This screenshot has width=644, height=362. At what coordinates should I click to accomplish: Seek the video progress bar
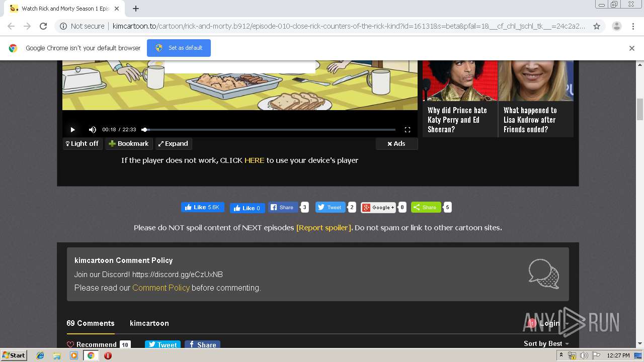pyautogui.click(x=269, y=130)
